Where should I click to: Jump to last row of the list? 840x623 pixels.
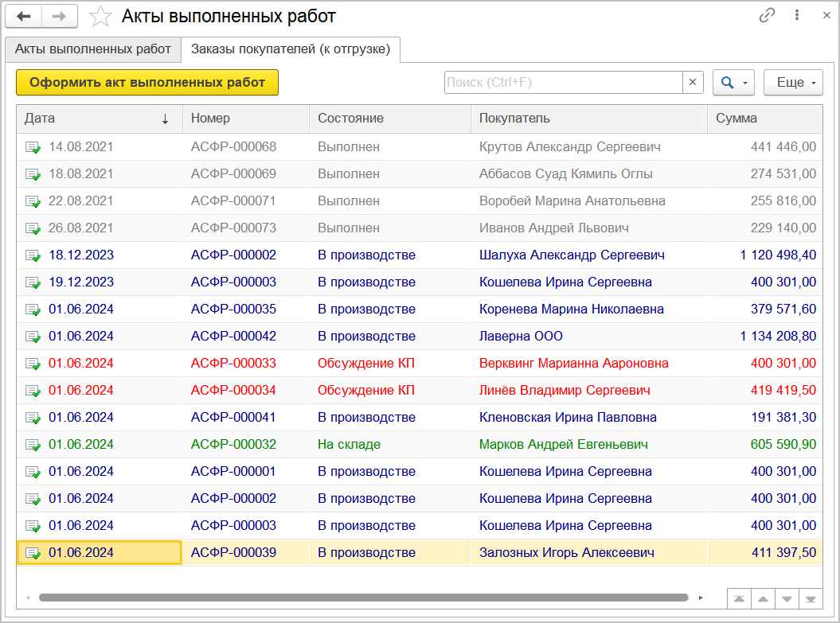tap(811, 598)
